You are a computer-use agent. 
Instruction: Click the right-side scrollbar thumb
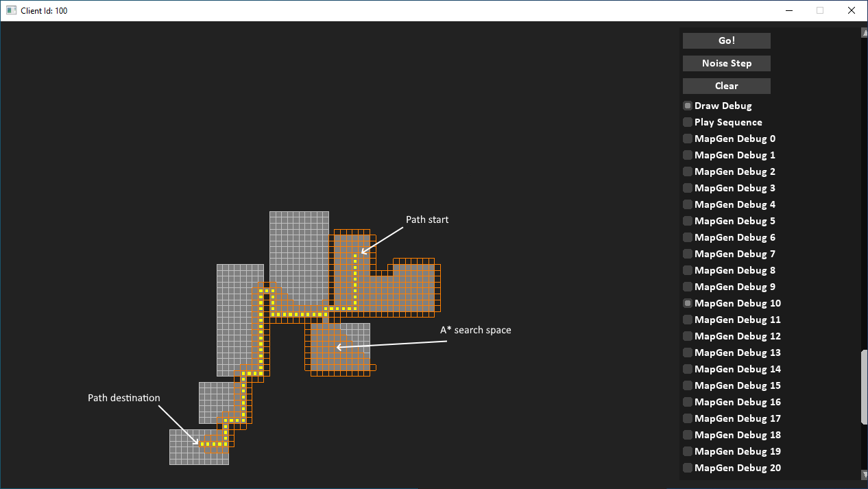coord(862,384)
